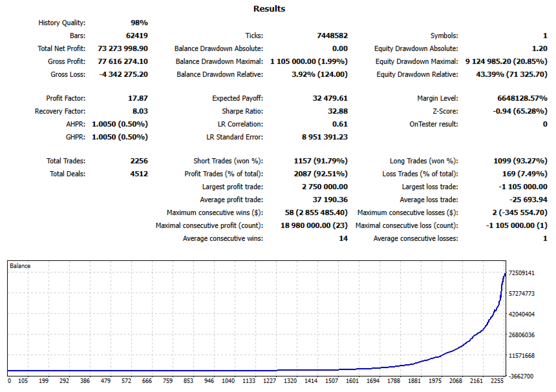Select the Sharpe Ratio value 32.88
Viewport: 556px width, 392px height.
pos(337,111)
